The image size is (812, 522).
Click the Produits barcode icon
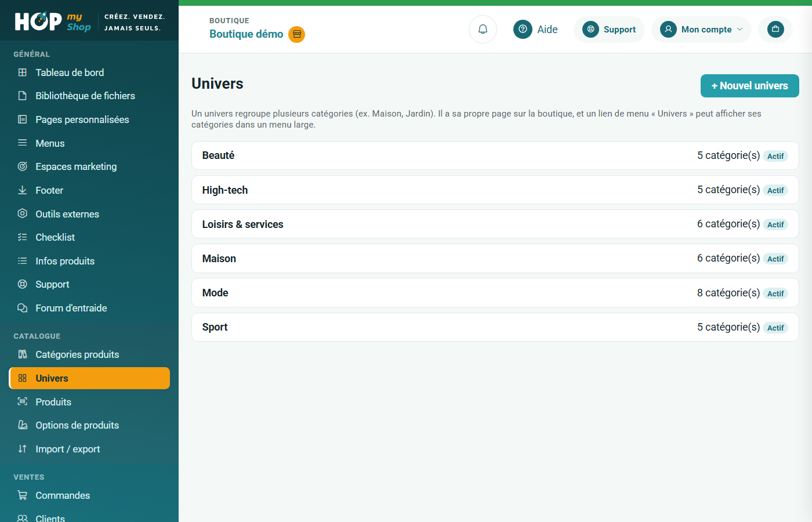click(x=23, y=402)
